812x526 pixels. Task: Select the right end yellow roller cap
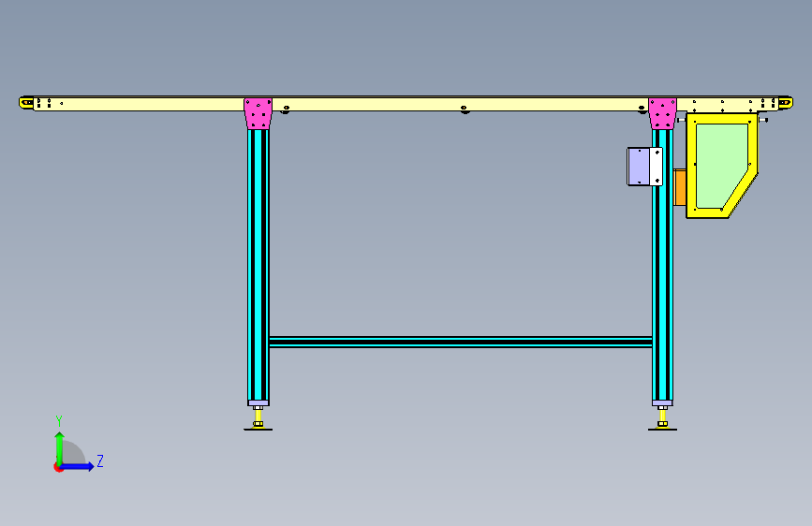(785, 103)
